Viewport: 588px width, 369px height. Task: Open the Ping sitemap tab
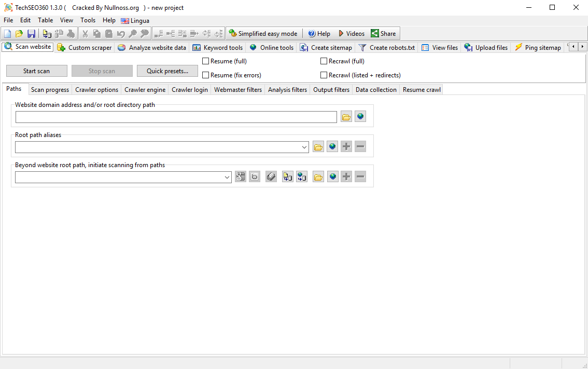pos(538,48)
